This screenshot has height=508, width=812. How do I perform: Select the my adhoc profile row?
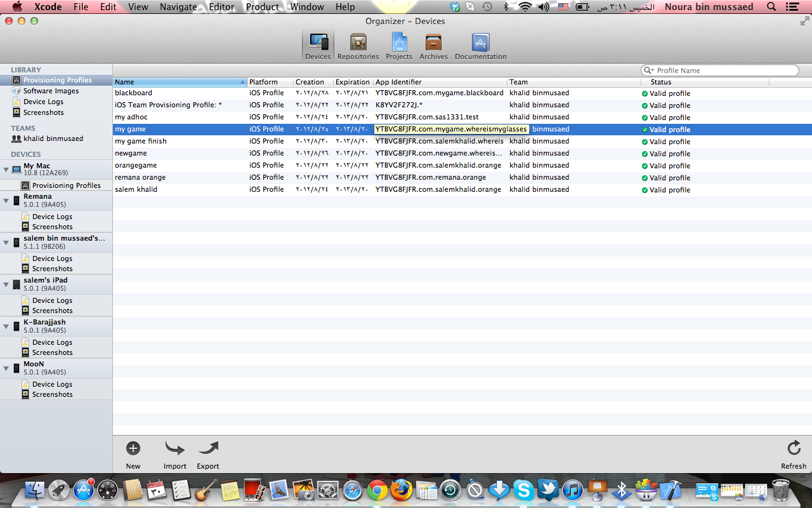pos(462,117)
